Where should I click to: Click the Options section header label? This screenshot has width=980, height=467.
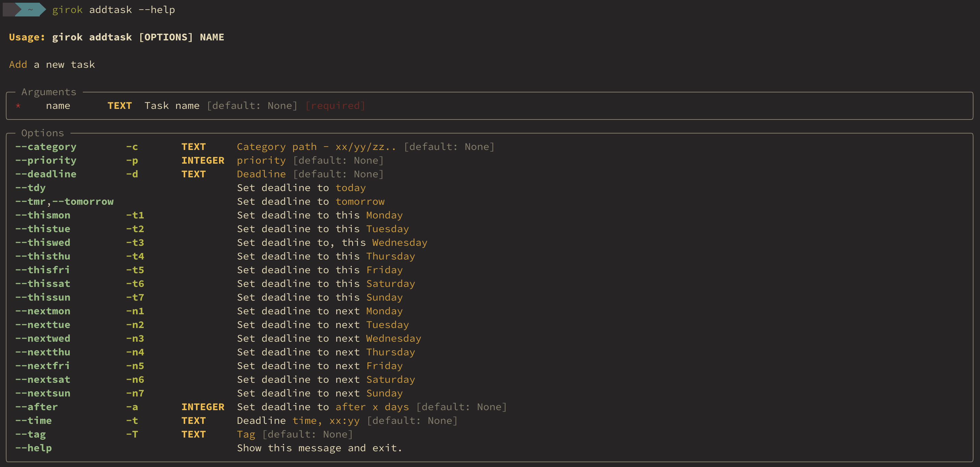[x=43, y=133]
